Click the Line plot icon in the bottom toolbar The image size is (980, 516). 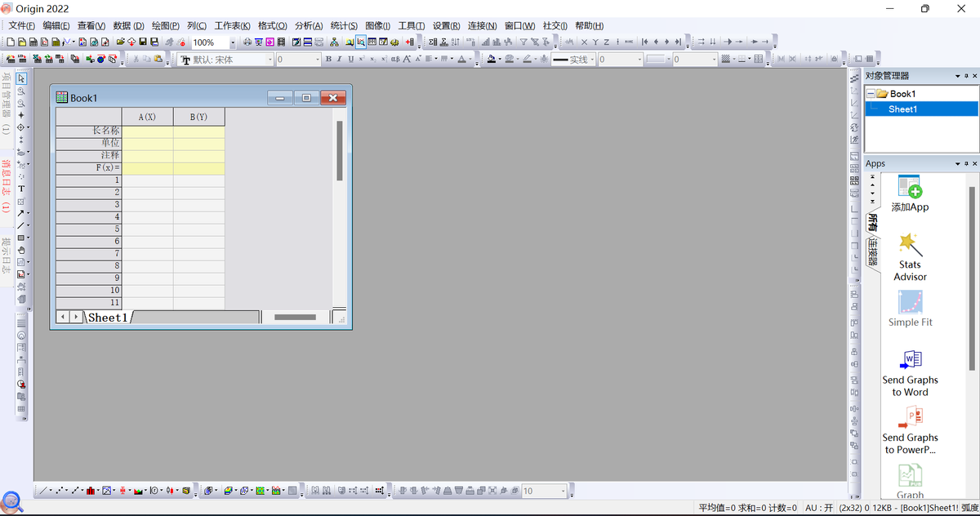coord(42,491)
